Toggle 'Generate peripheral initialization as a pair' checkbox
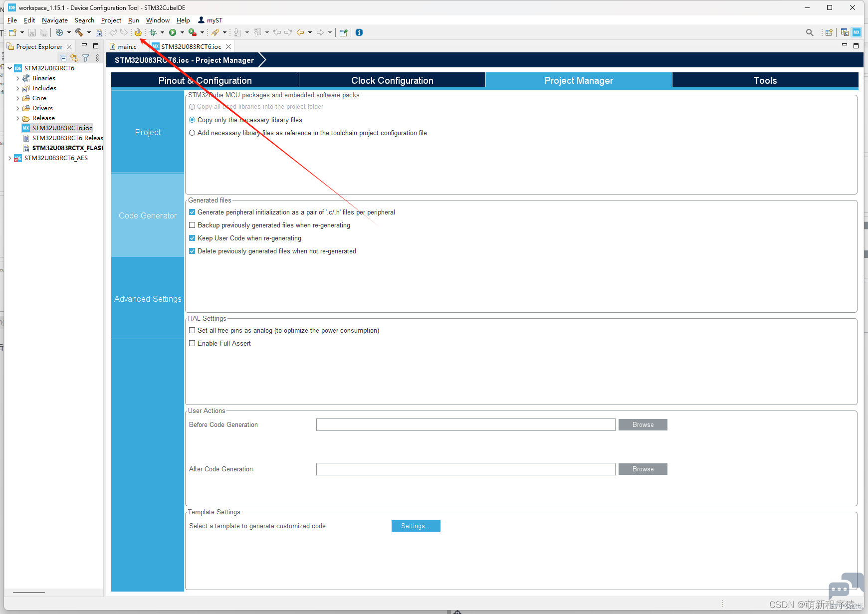The width and height of the screenshot is (868, 614). click(x=192, y=212)
